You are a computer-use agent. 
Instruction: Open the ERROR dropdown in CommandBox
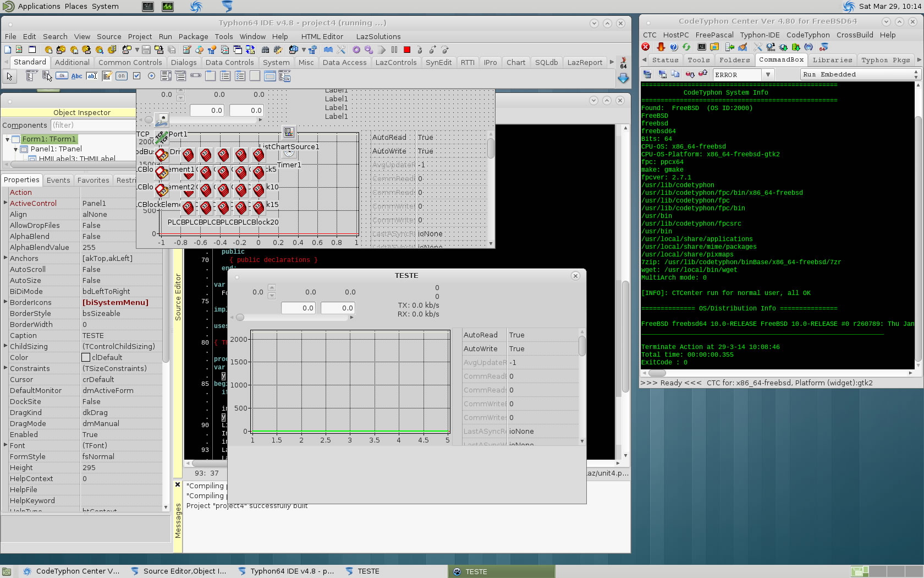tap(768, 74)
